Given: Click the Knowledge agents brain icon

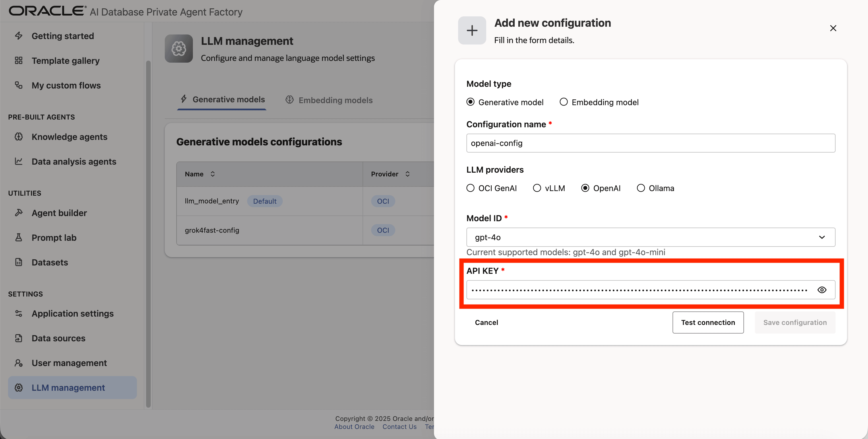Looking at the screenshot, I should (19, 136).
